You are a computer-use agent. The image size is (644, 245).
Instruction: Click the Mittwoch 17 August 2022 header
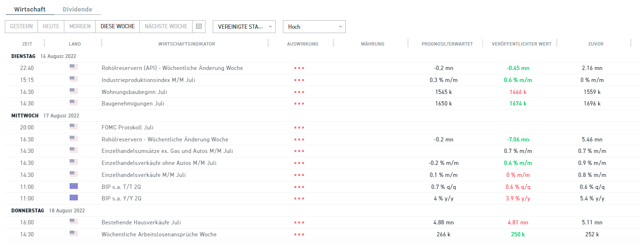click(x=45, y=116)
